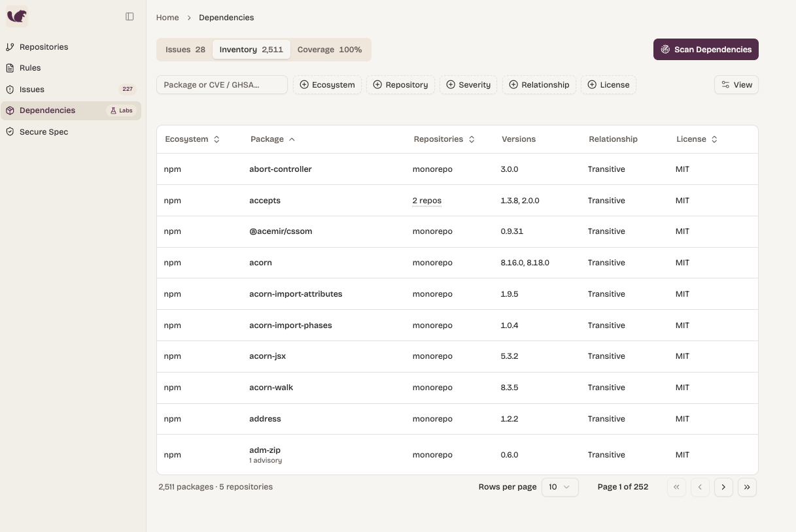Click the Issues shield icon in sidebar

10,90
